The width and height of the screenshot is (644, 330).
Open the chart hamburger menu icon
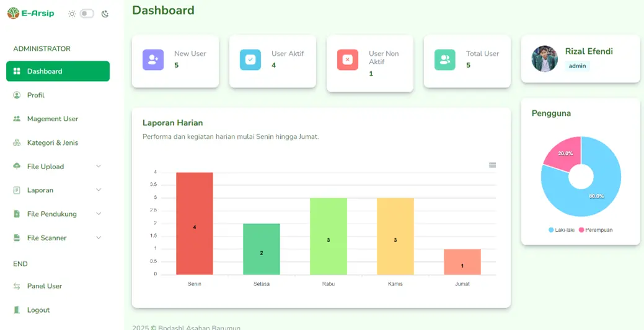[492, 165]
